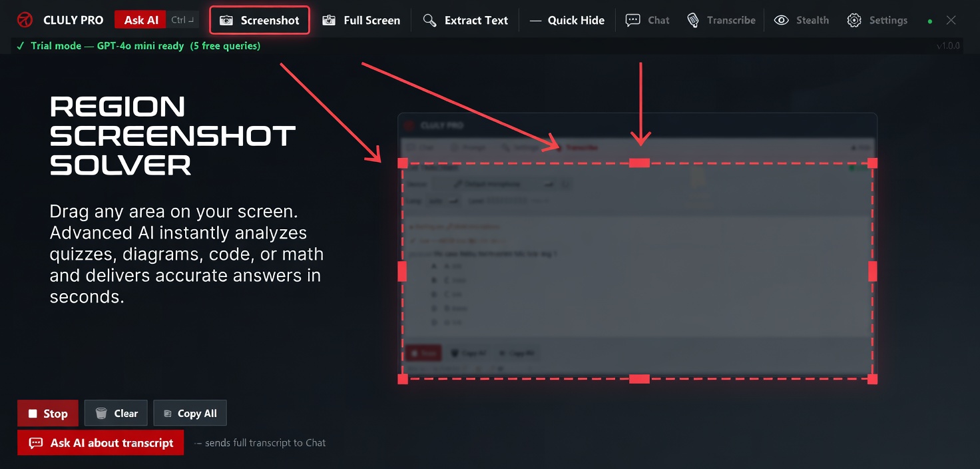The height and width of the screenshot is (469, 980).
Task: Click the trash icon on Clear
Action: point(101,413)
